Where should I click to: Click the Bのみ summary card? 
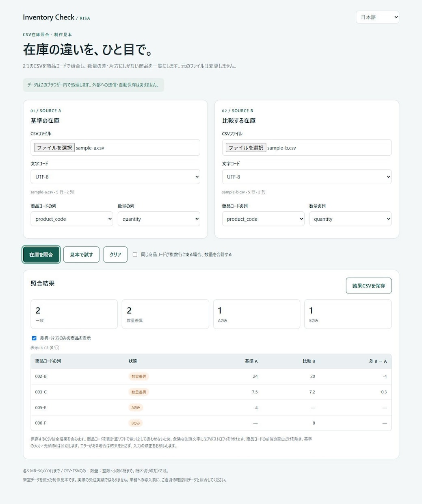tap(348, 314)
